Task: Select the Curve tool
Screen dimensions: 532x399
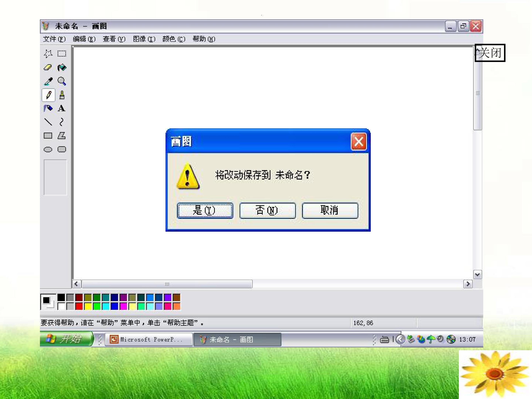Action: pyautogui.click(x=62, y=122)
